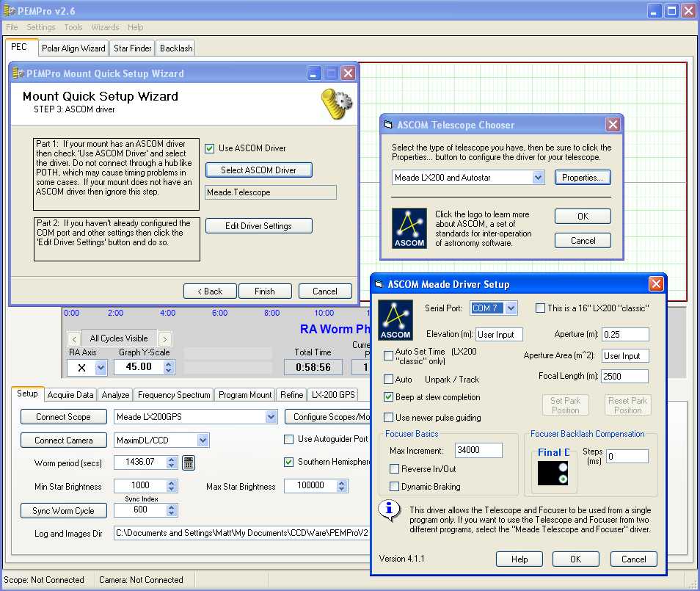The width and height of the screenshot is (700, 591).
Task: Open the RA Axis dropdown
Action: (x=101, y=368)
